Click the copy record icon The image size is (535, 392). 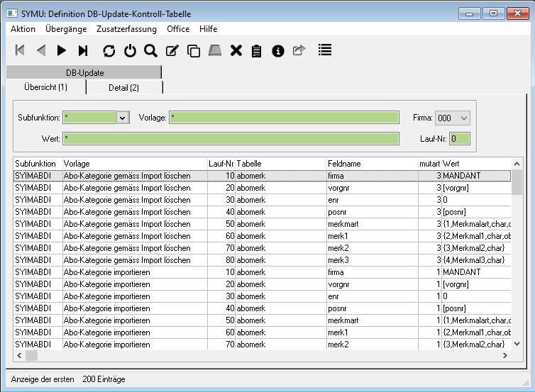[193, 50]
